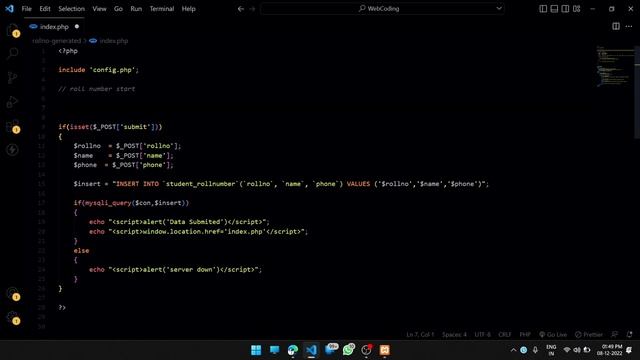Viewport: 640px width, 360px height.
Task: Open the rollno-generated breadcrumb folder
Action: [57, 41]
